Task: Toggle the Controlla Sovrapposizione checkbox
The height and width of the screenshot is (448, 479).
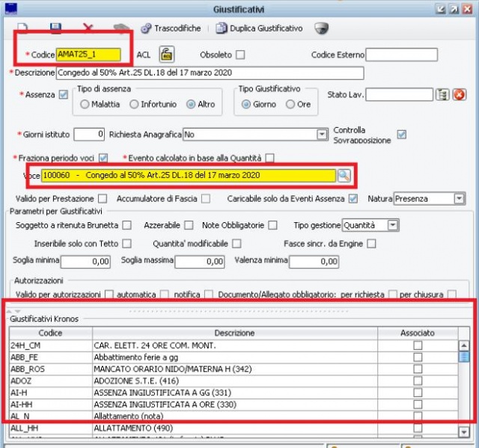Action: point(402,135)
